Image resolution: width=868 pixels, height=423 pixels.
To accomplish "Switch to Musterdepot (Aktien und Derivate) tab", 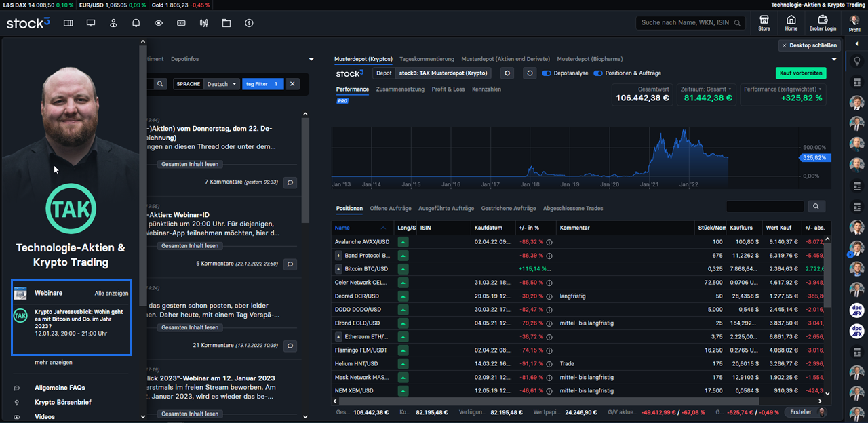I will (505, 59).
